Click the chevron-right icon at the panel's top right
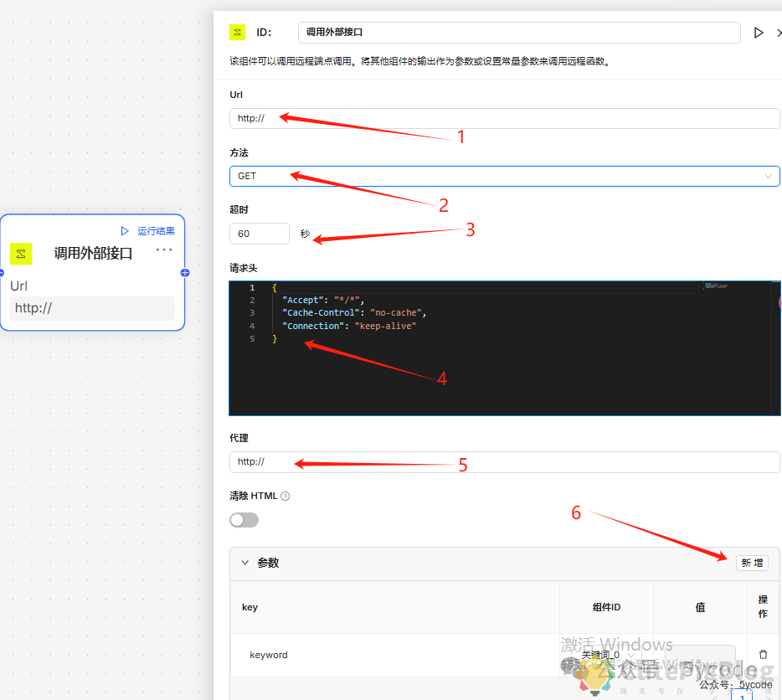 coord(779,33)
